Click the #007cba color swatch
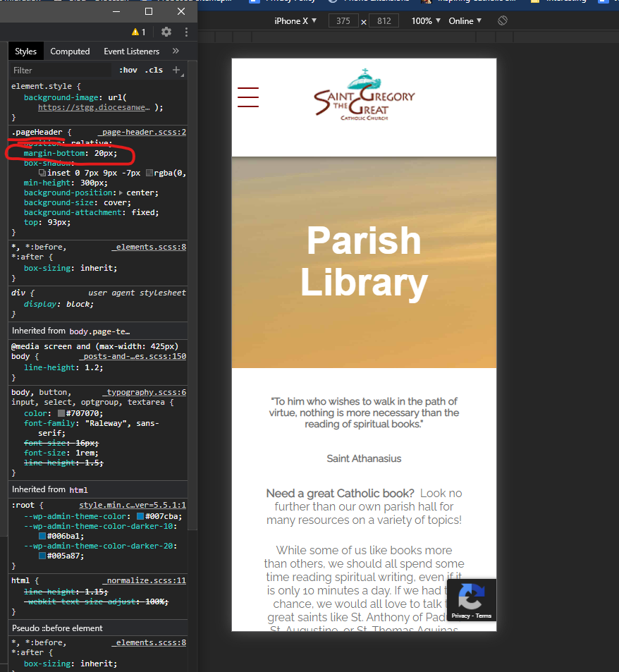The image size is (619, 672). 140,516
